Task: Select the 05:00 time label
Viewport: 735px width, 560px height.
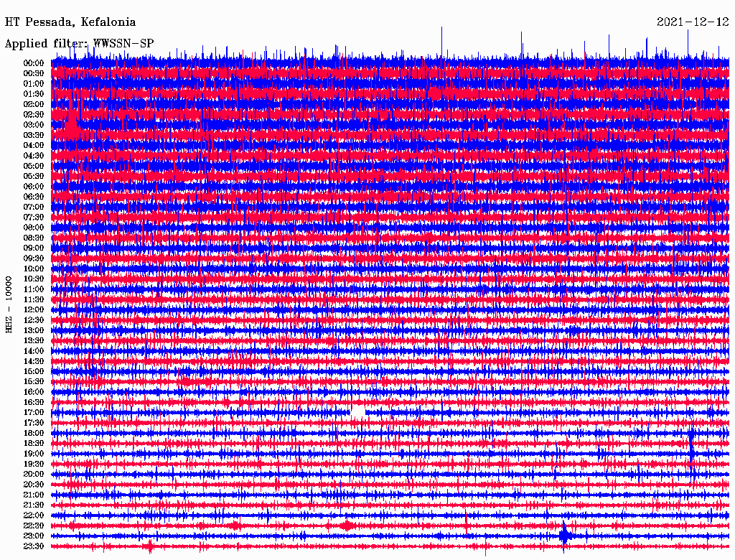Action: point(34,166)
